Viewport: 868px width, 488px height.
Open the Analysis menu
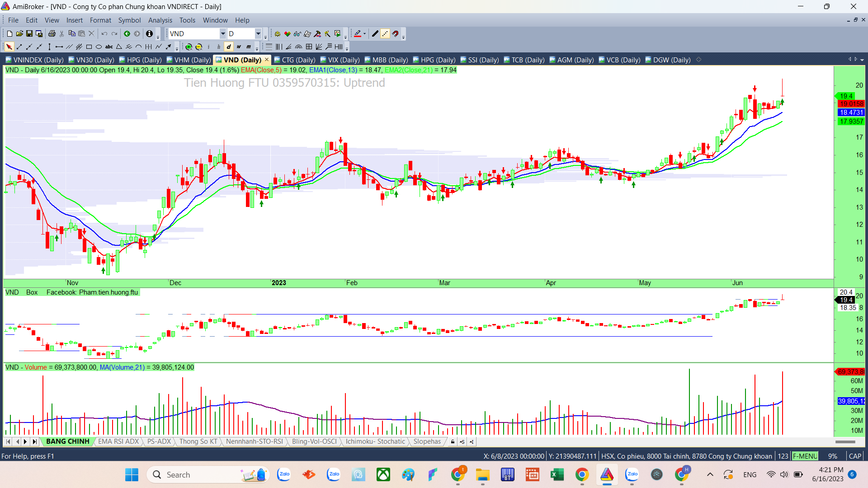[x=160, y=20]
